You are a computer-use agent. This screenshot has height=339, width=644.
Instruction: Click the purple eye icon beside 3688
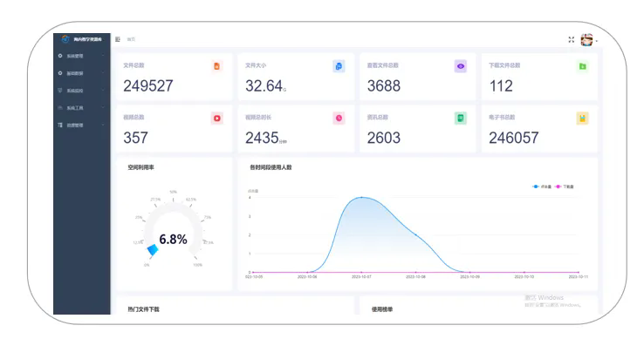point(461,66)
